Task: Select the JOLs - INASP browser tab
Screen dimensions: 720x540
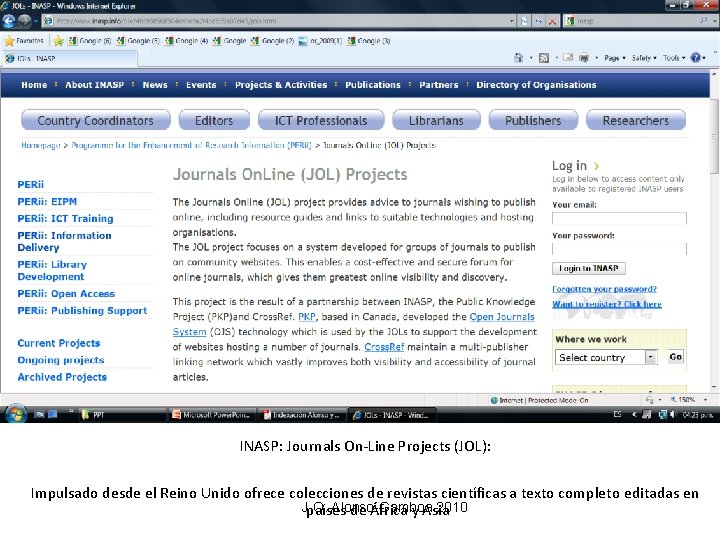Action: [69, 59]
